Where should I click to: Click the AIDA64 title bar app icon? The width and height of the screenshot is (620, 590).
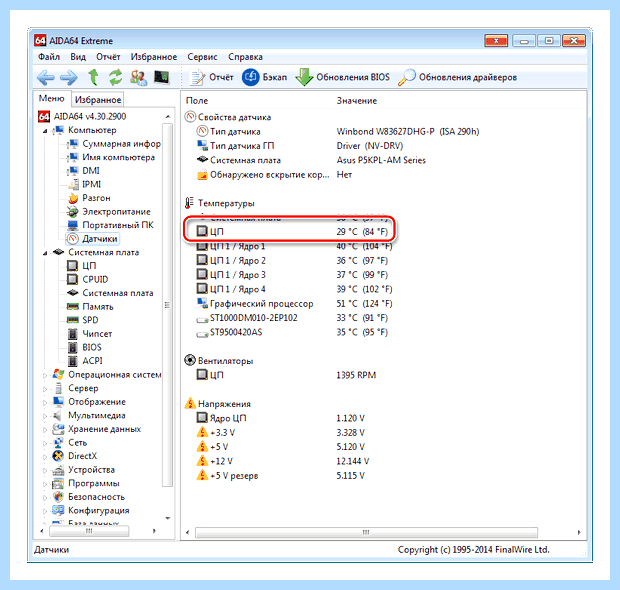(x=40, y=41)
